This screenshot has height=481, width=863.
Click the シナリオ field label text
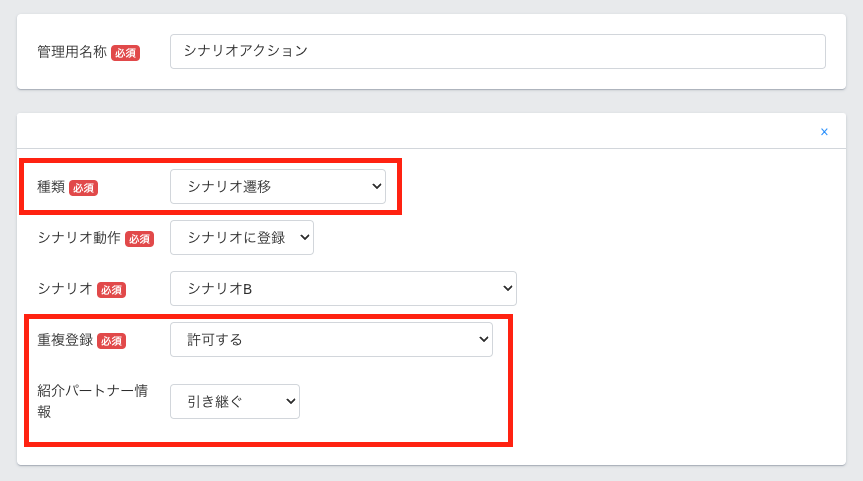click(65, 289)
